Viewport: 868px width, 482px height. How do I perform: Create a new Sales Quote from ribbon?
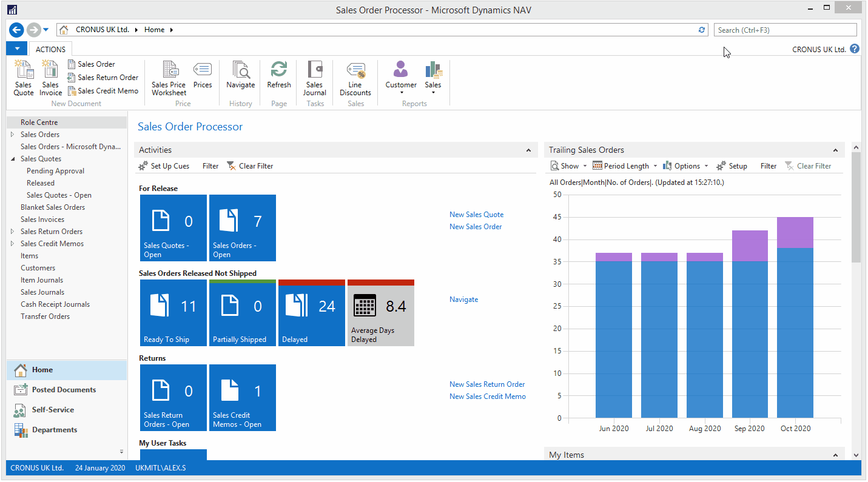(24, 78)
